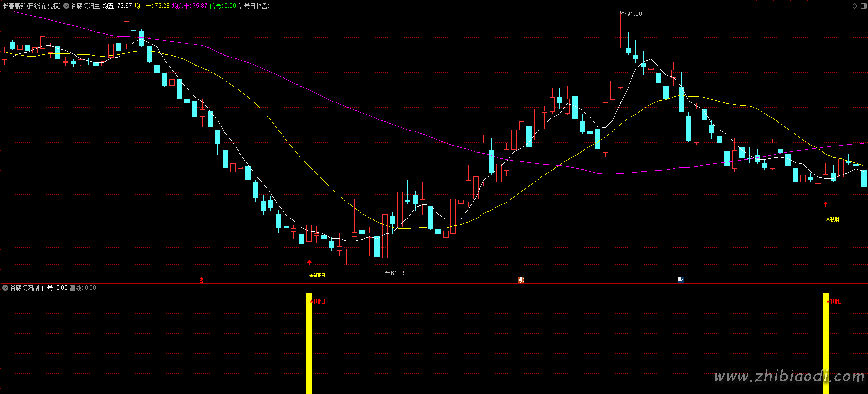This screenshot has height=394, width=868.
Task: Click the 信号: 0.00 label in sub-chart
Action: click(54, 288)
